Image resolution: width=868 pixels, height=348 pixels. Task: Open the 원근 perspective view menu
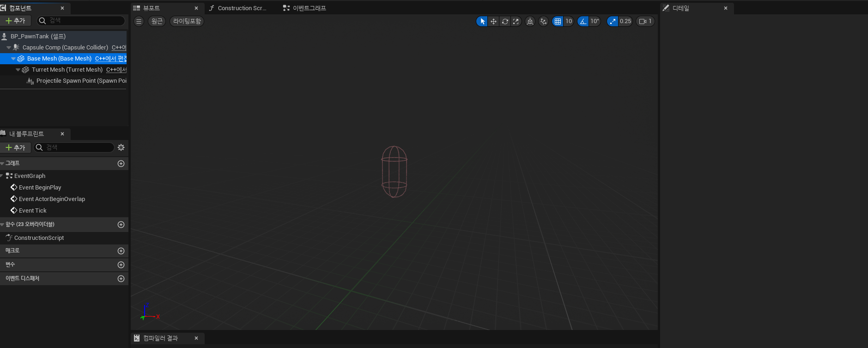tap(157, 21)
